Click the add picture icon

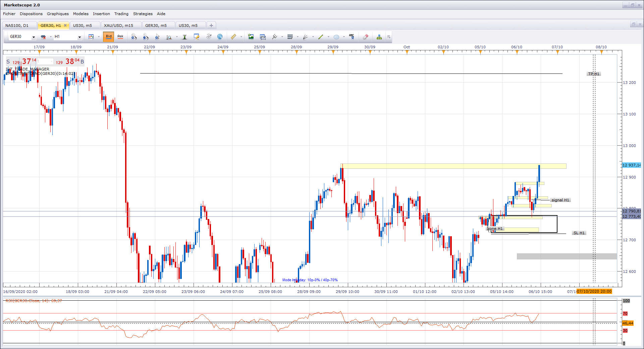(x=251, y=37)
